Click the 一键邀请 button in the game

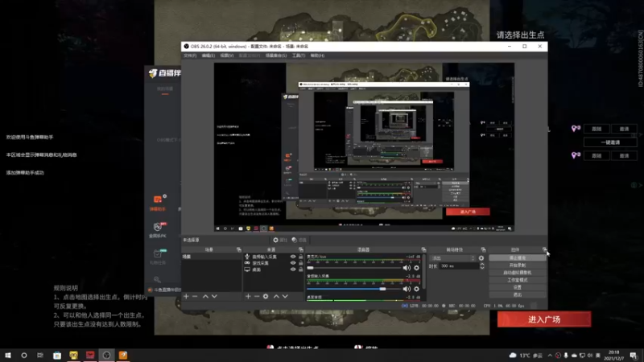click(610, 142)
